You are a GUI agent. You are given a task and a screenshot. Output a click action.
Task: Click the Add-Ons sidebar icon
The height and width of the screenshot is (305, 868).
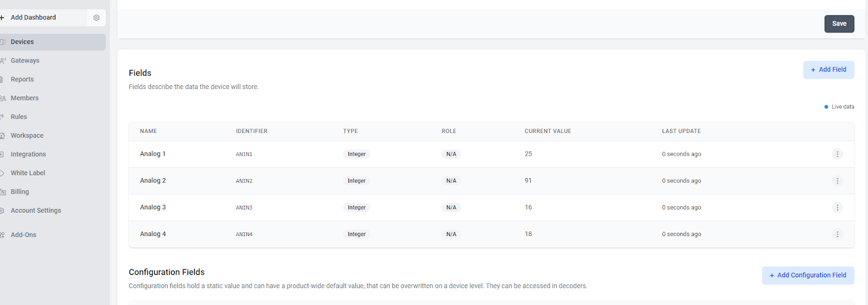pyautogui.click(x=2, y=235)
